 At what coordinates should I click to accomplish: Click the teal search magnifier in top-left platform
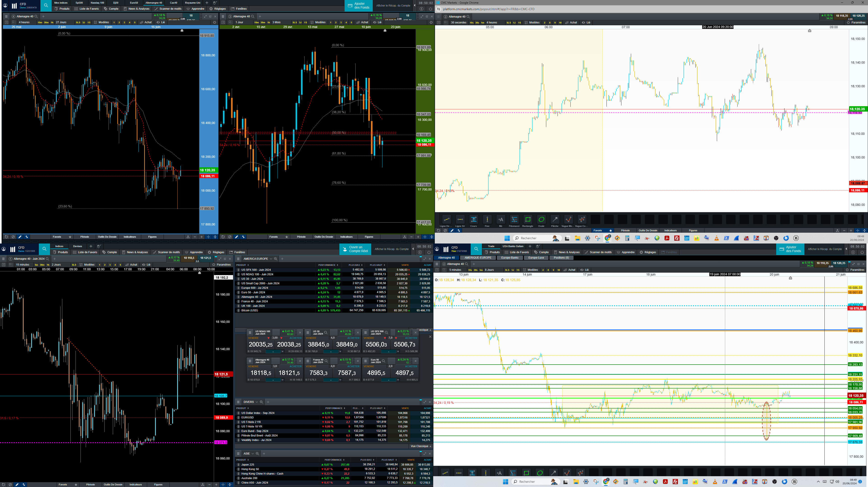click(x=46, y=5)
